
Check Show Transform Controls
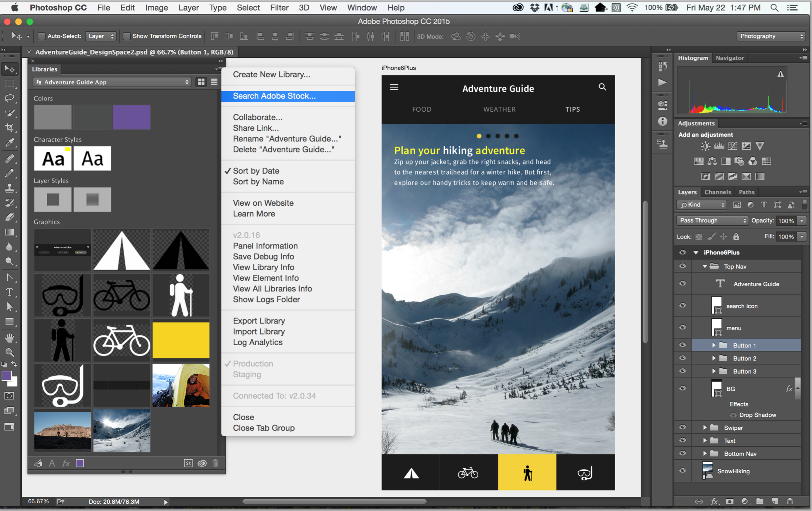pos(127,36)
